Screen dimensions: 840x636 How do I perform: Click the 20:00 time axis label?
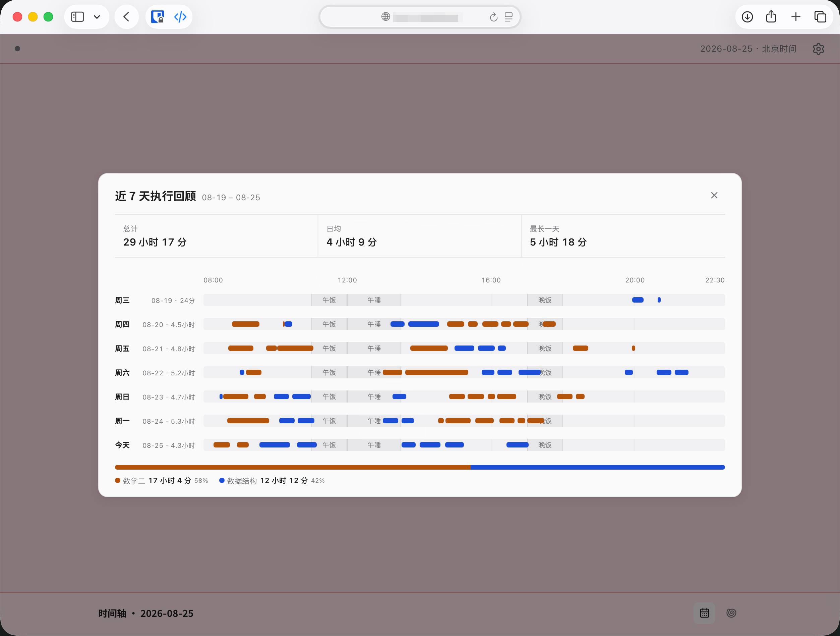click(635, 280)
